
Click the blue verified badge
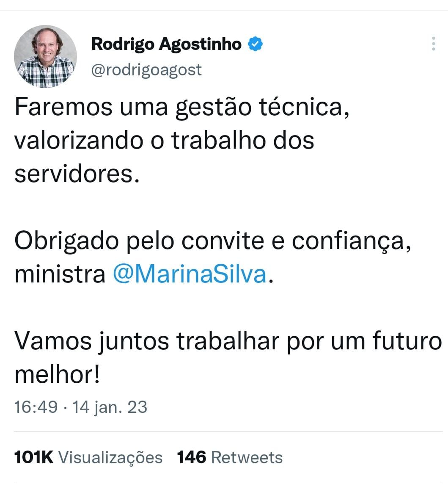coord(255,44)
